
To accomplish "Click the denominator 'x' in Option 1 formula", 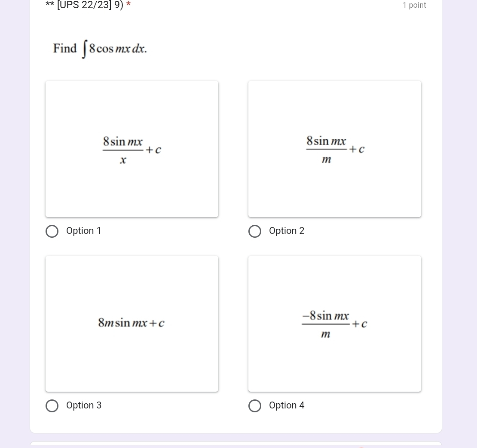I will (123, 160).
